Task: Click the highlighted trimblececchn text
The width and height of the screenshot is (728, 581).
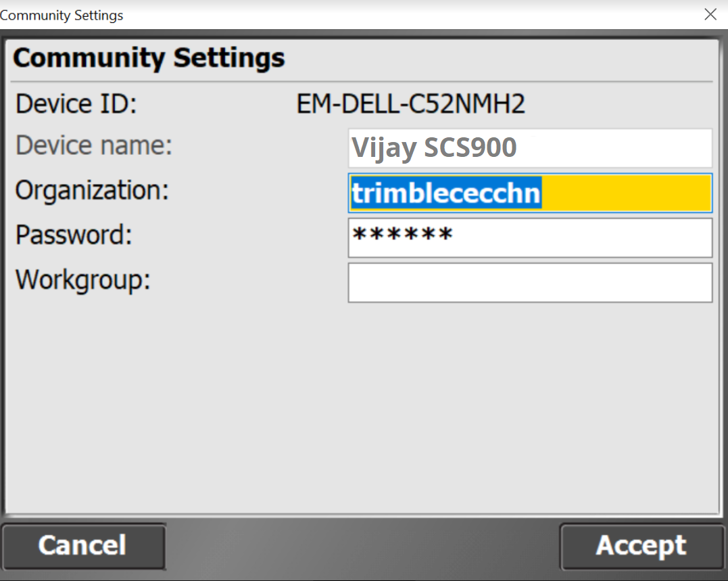Action: tap(445, 193)
